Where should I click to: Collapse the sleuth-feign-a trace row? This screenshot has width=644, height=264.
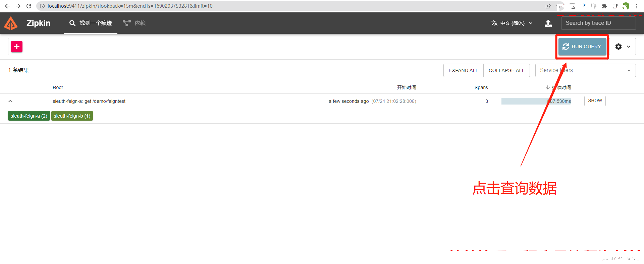click(10, 101)
